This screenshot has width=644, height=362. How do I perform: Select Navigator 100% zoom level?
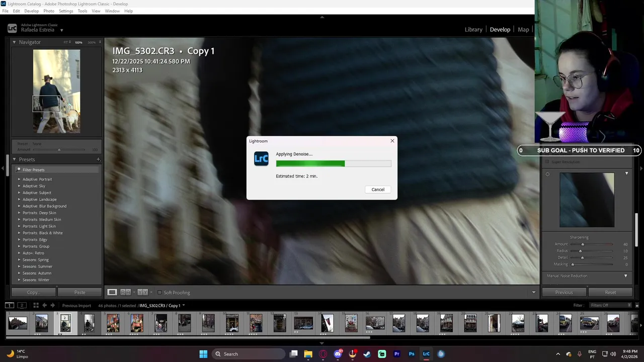pyautogui.click(x=78, y=42)
